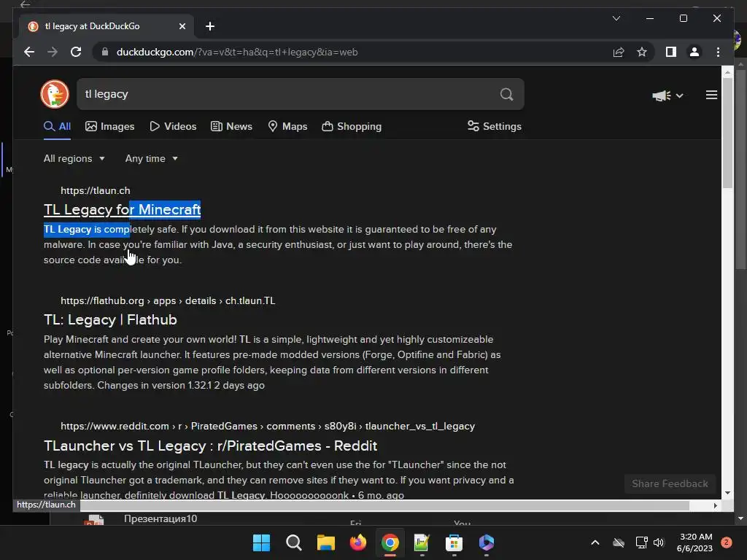Open the Chrome tab search chevron
The height and width of the screenshot is (560, 747).
point(616,18)
